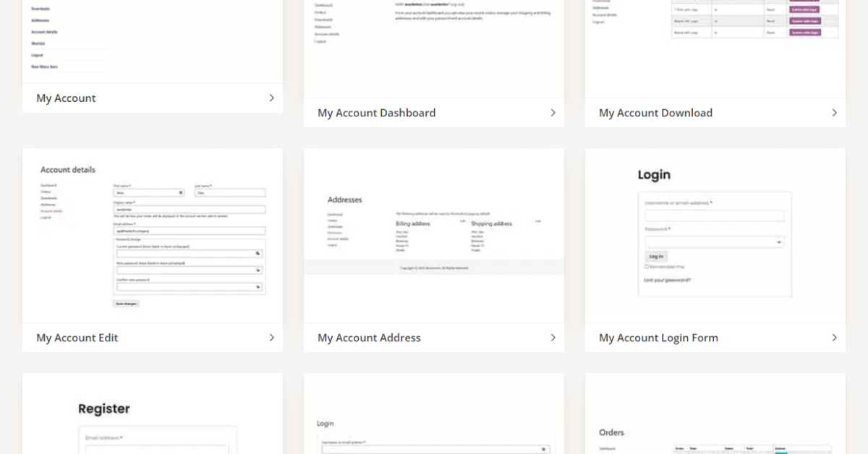Click the chevron icon on My Account Download card
Screen dimensions: 868x454
pyautogui.click(x=834, y=113)
